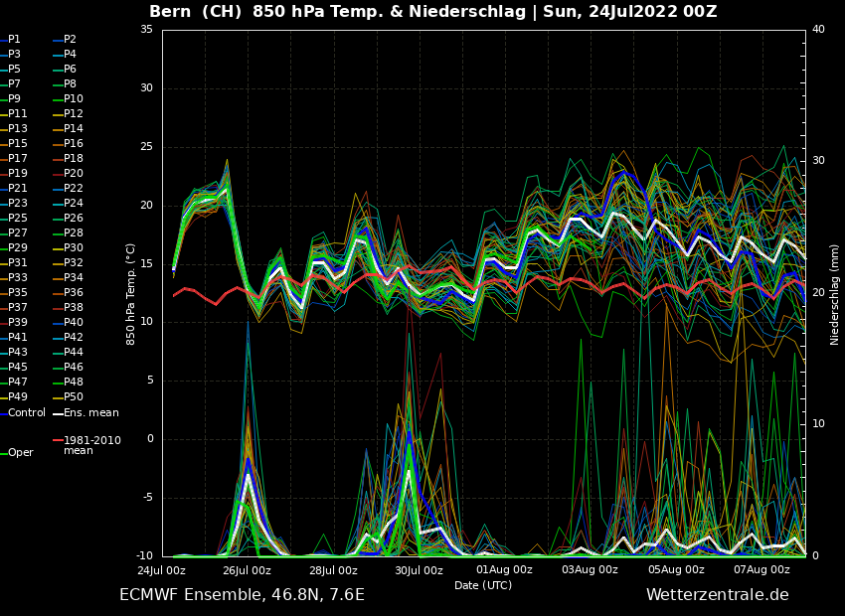845x616 pixels.
Task: Click the 1981-2010 mean legend entry
Action: pyautogui.click(x=91, y=445)
